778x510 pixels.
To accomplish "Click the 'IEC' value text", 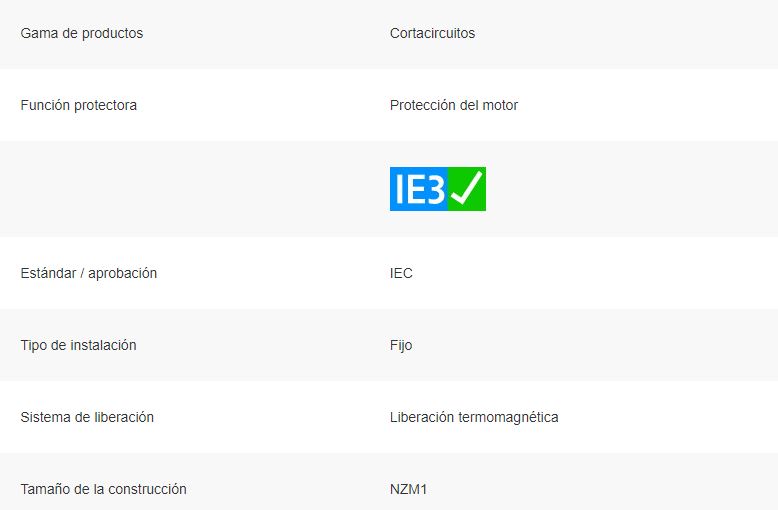I will pos(401,273).
